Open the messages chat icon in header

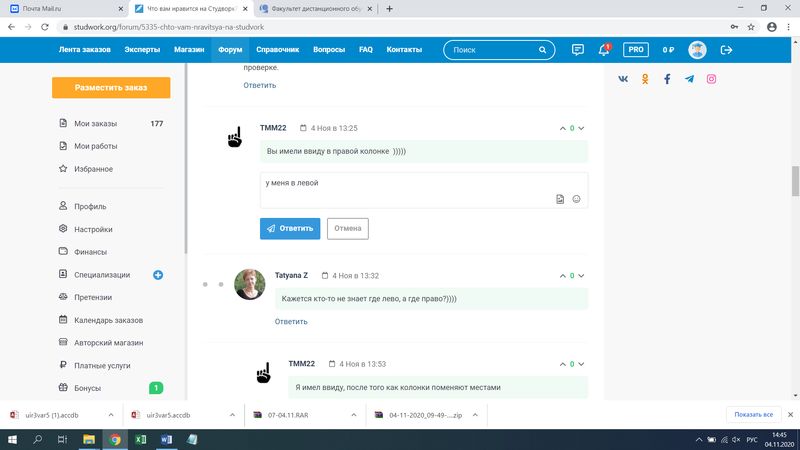578,50
